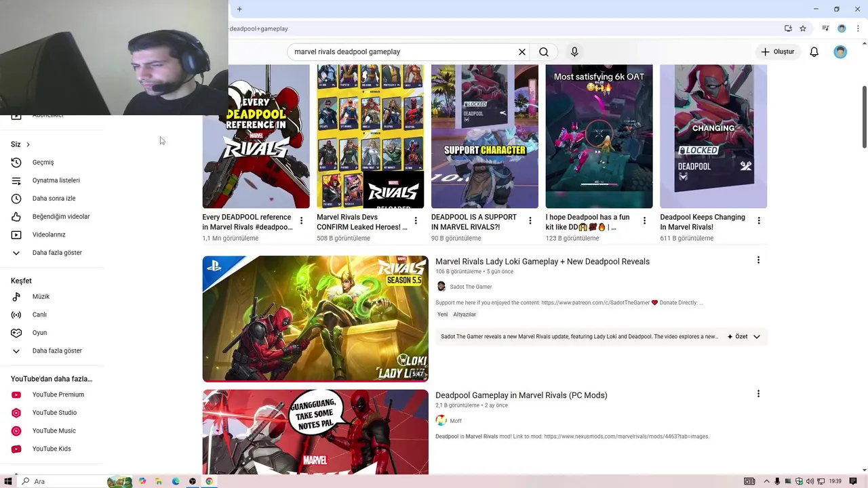Screen dimensions: 868x488
Task: Open options menu for Lady Loki Gameplay video
Action: tap(758, 260)
